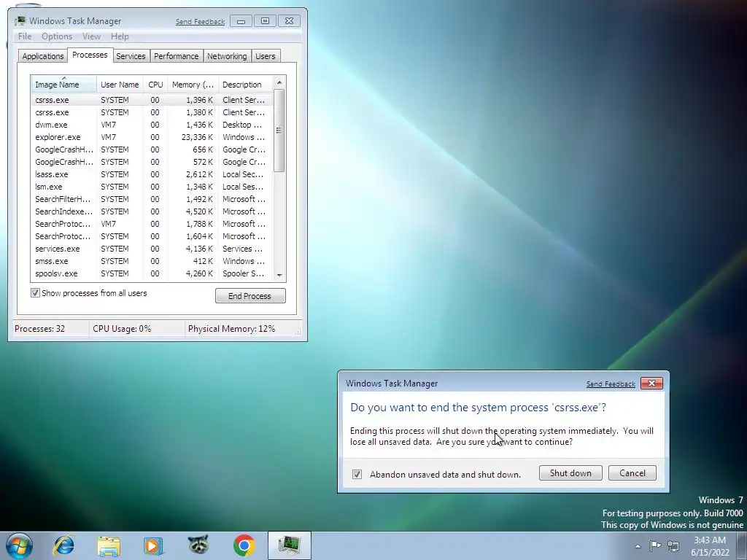This screenshot has width=747, height=560.
Task: Open Windows Media Player taskbar icon
Action: tap(153, 545)
